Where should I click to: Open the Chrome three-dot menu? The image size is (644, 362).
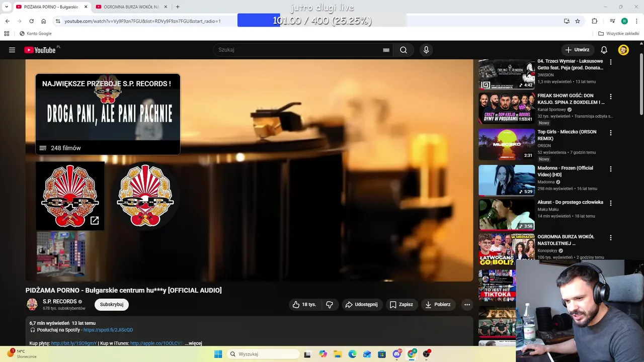[637, 21]
